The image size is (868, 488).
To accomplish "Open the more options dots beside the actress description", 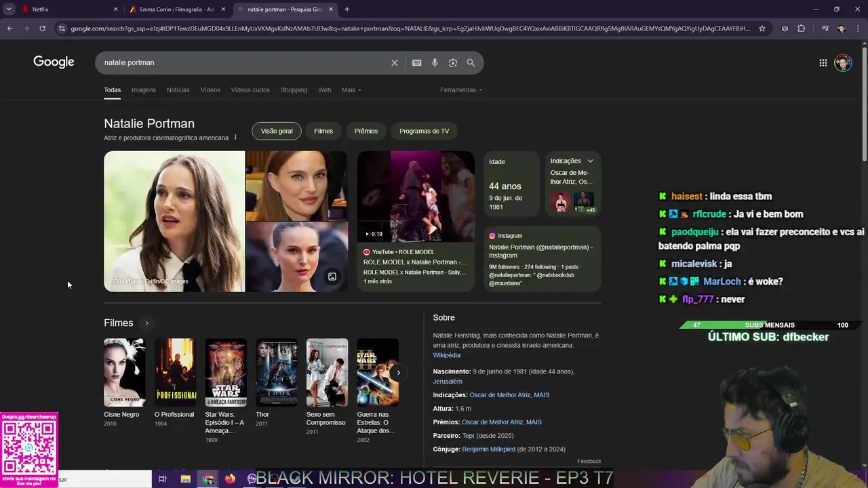I will tap(235, 138).
